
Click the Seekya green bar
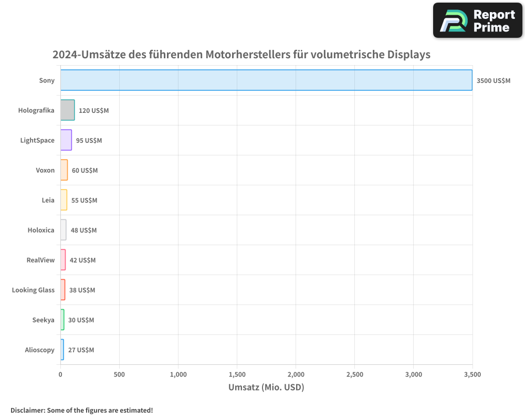coord(62,320)
